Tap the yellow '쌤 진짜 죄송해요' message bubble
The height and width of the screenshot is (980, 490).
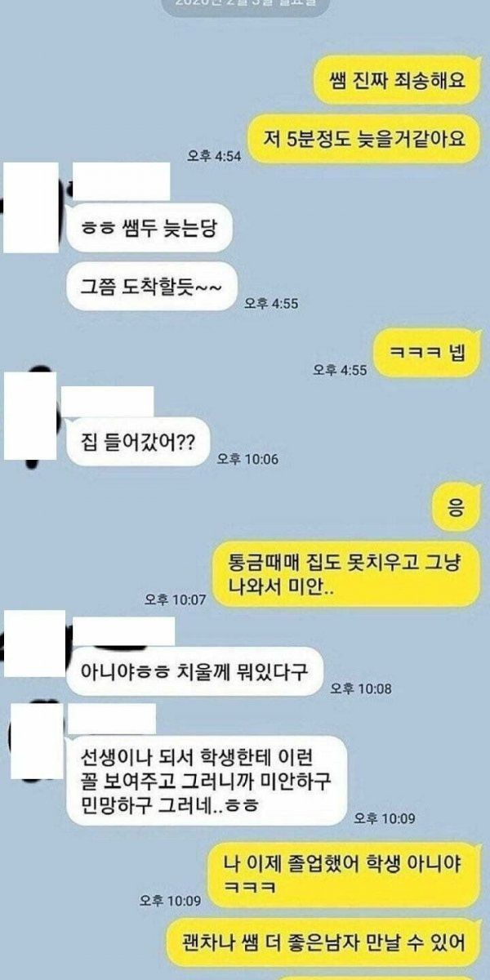point(396,80)
